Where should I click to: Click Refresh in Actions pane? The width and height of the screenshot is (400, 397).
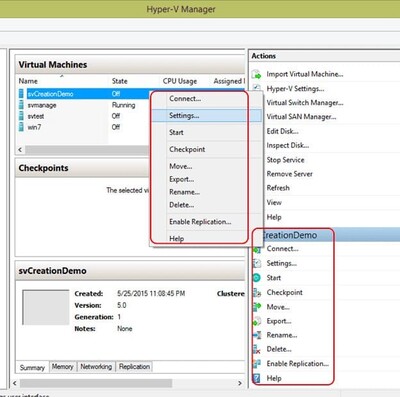pos(278,188)
